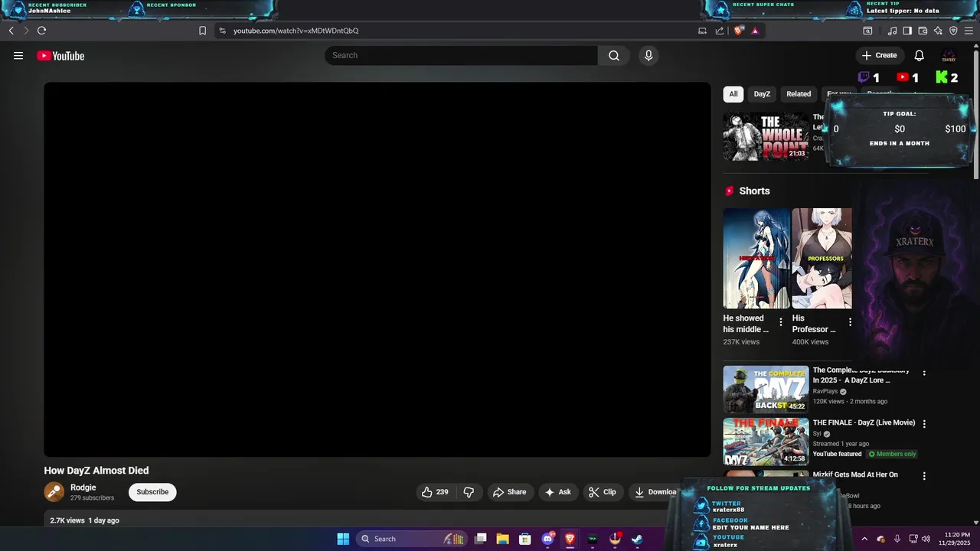Open the Brave Shields lion icon
Screen dimensions: 980x551
tap(739, 31)
